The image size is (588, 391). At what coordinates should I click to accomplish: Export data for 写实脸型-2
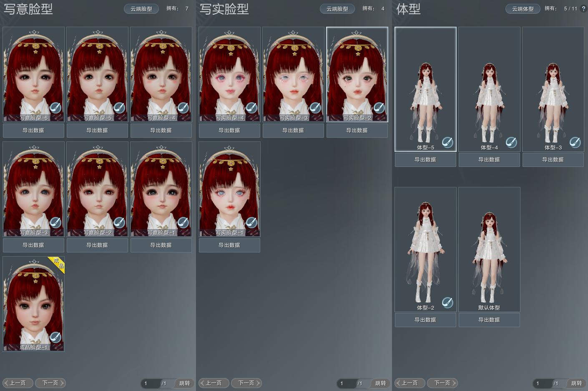click(357, 131)
